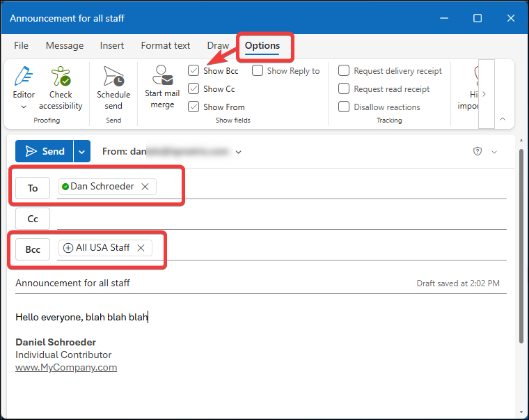Enable Show Reply to
Screen dimensions: 529x420
(x=258, y=70)
